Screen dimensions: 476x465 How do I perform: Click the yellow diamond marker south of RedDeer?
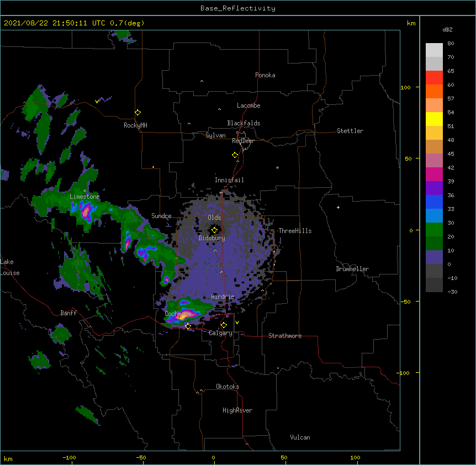tap(235, 155)
